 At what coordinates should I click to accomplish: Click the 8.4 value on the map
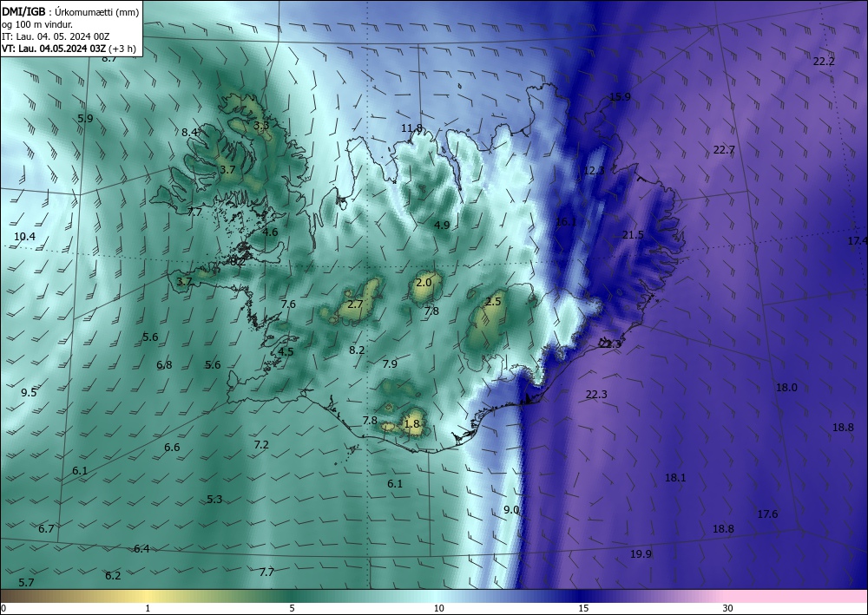point(189,132)
